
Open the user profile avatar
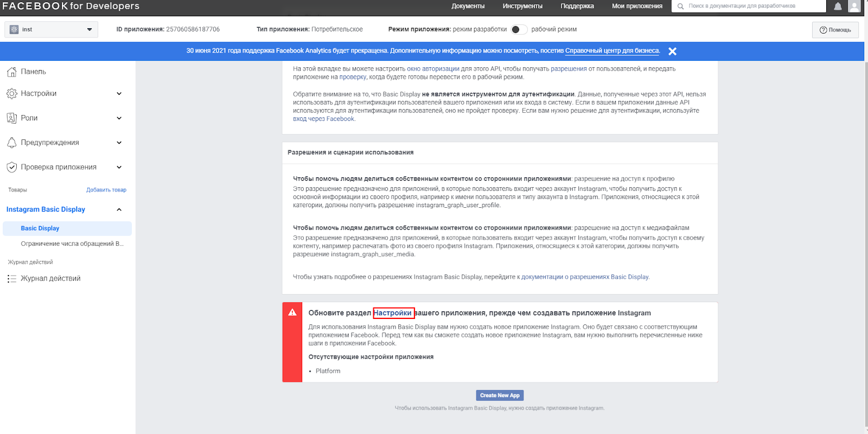point(854,7)
